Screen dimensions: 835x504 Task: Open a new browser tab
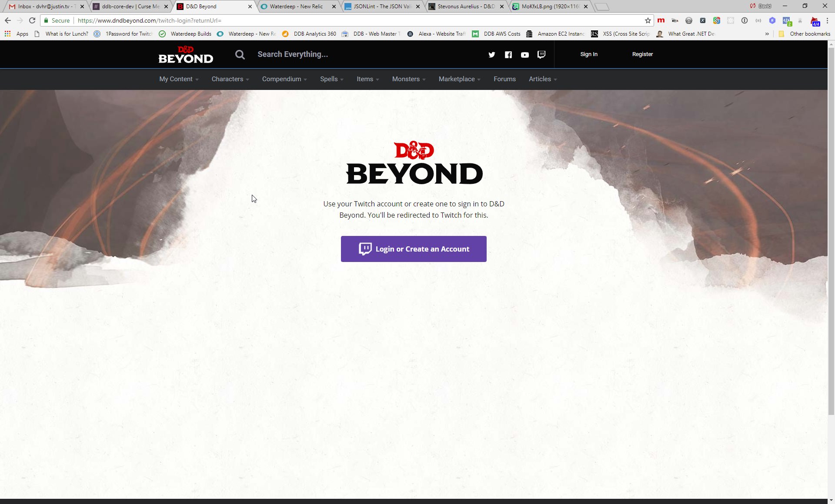[x=601, y=7]
